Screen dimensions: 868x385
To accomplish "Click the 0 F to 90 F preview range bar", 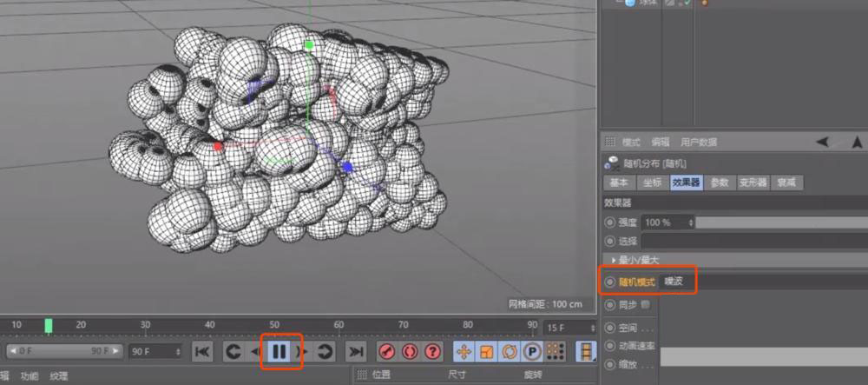I will [x=64, y=351].
